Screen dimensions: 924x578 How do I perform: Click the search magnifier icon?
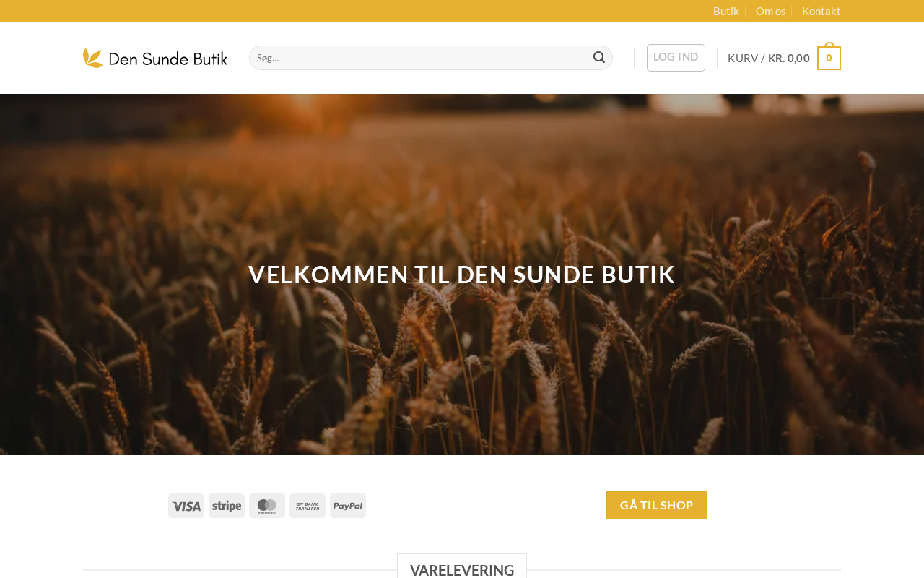tap(598, 58)
